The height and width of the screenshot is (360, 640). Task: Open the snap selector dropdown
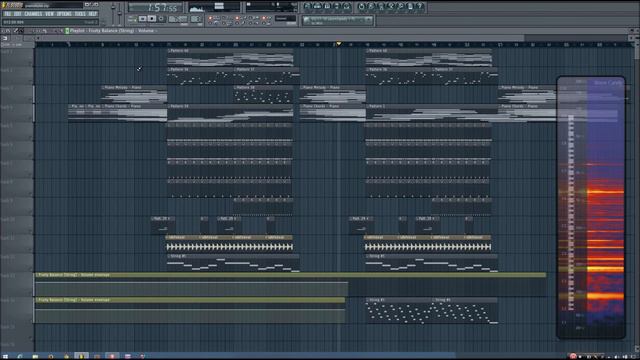[285, 18]
